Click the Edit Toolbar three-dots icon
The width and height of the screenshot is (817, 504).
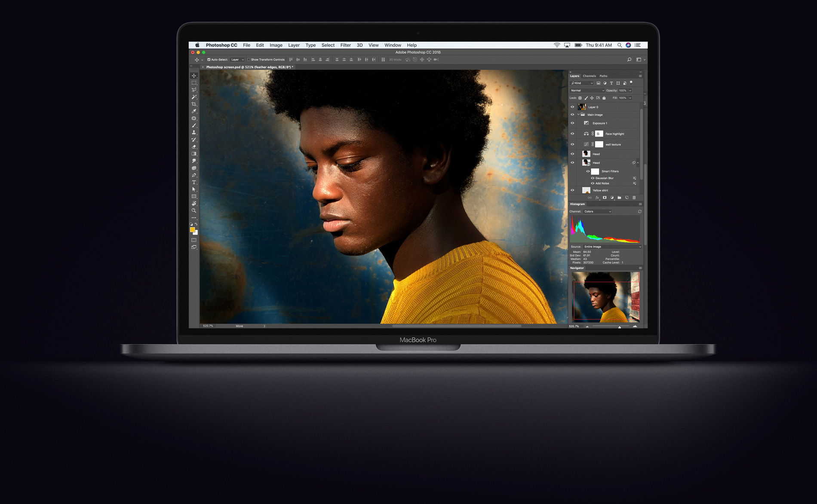click(x=194, y=217)
